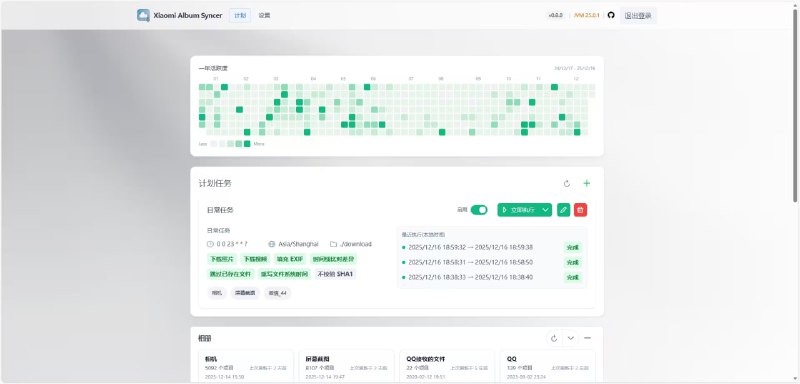The height and width of the screenshot is (384, 800).
Task: Collapse the 相册 section with the minus icon
Action: (x=588, y=338)
